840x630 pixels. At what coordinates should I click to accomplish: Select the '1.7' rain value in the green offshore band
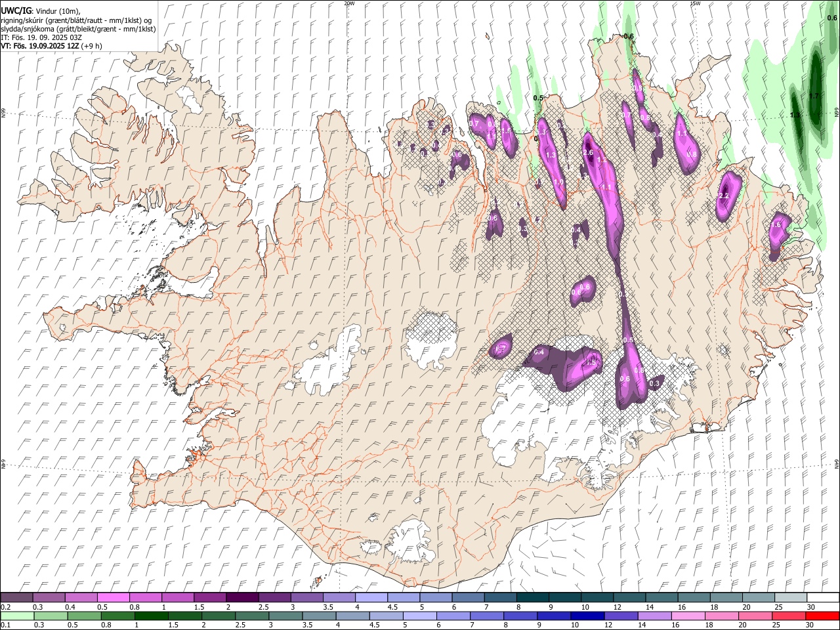pyautogui.click(x=814, y=96)
